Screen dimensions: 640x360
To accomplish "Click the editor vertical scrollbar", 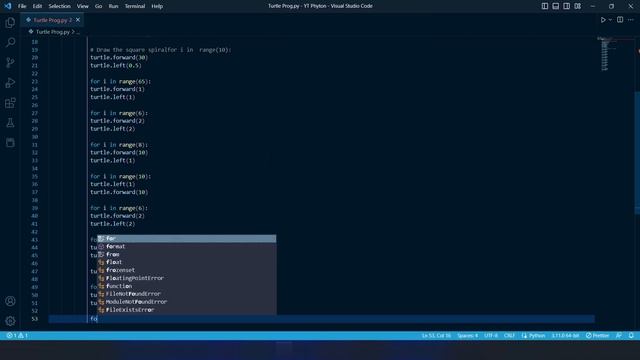I will (x=638, y=152).
